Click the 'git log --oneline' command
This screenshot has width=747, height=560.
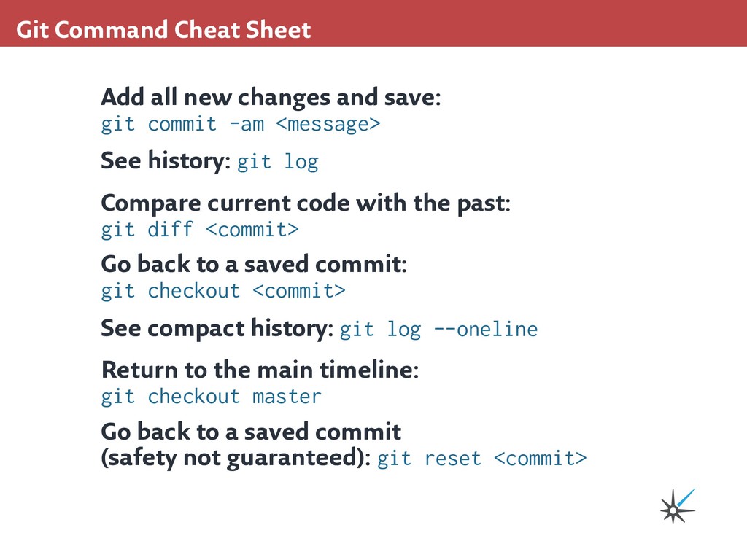coord(438,330)
